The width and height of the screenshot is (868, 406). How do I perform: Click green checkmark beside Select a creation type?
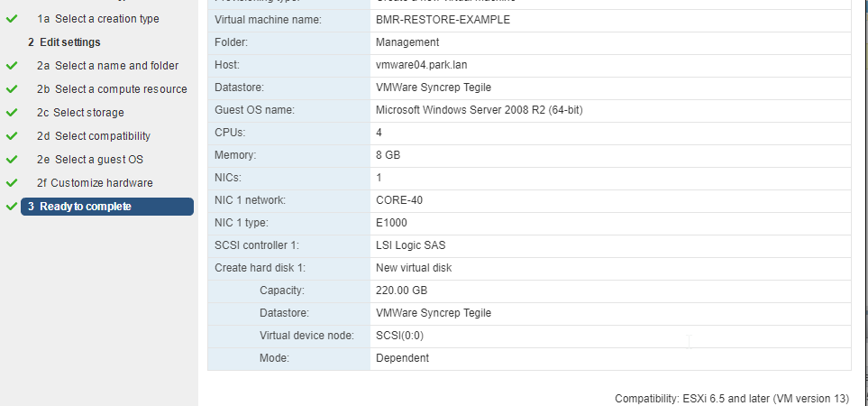click(12, 19)
